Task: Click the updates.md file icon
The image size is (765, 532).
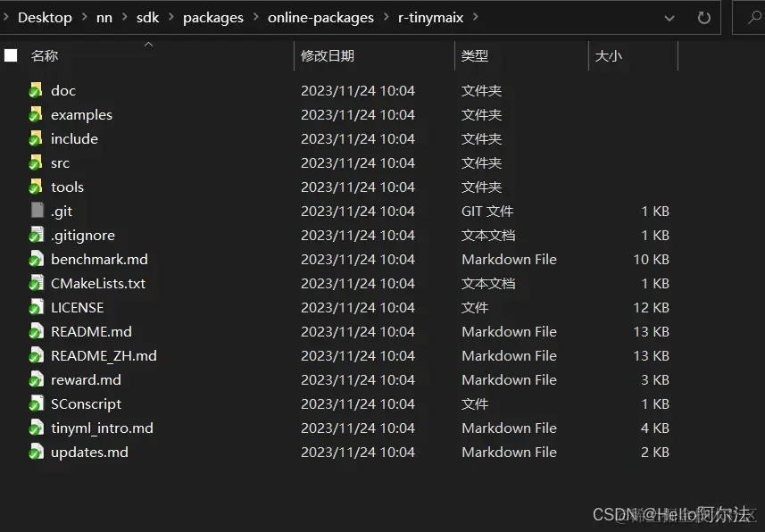Action: coord(36,452)
